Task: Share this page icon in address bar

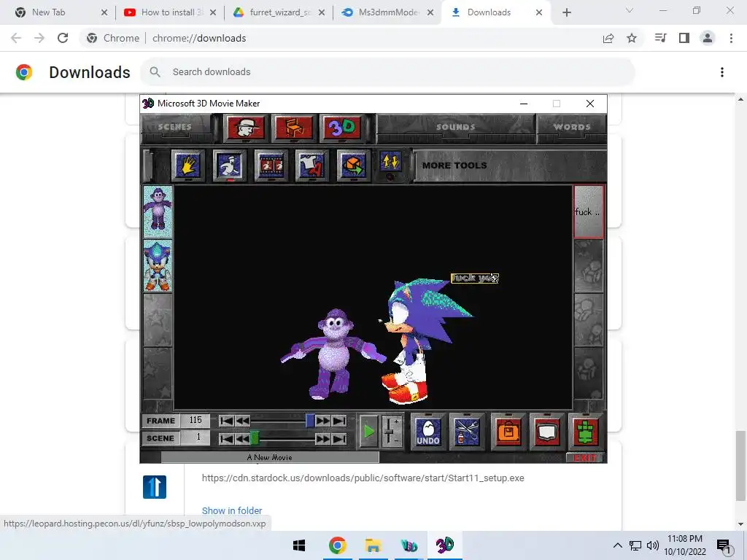Action: (x=608, y=38)
